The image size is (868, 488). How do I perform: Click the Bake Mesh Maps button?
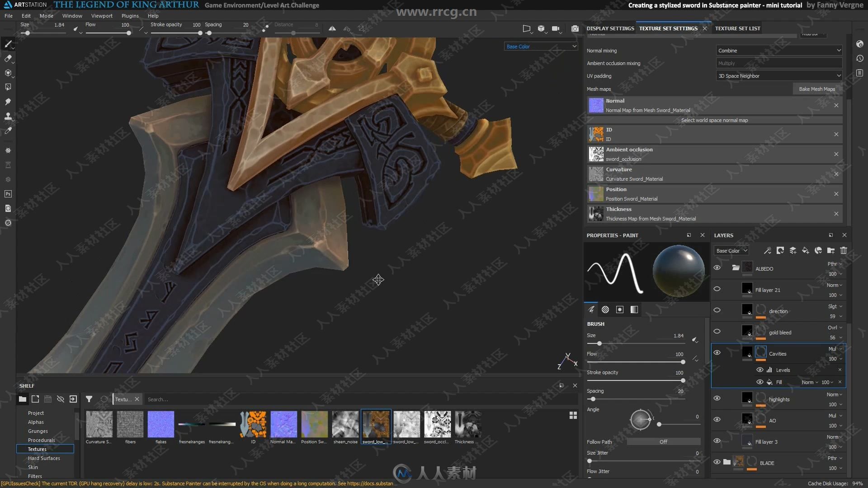[x=817, y=89]
